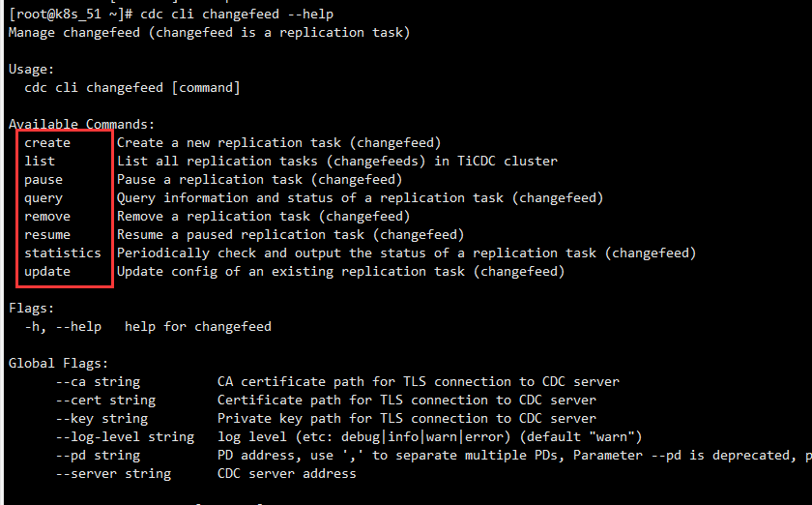Click the 'remove' command name
Screen dimensions: 812x505
pos(47,216)
